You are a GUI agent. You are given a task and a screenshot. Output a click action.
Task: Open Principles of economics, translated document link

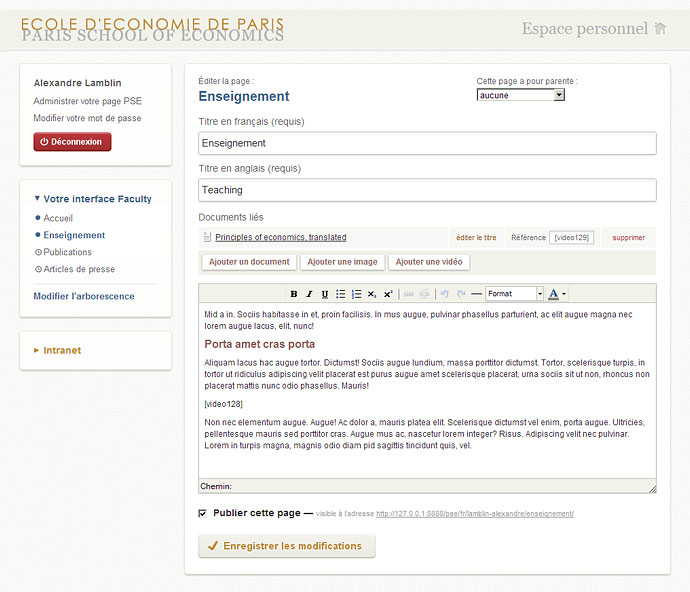281,237
